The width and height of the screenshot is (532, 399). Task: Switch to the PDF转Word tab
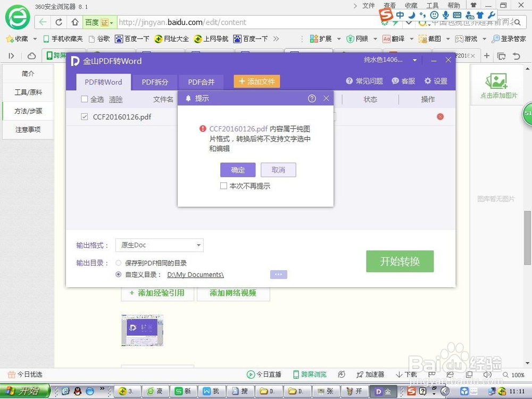click(103, 82)
